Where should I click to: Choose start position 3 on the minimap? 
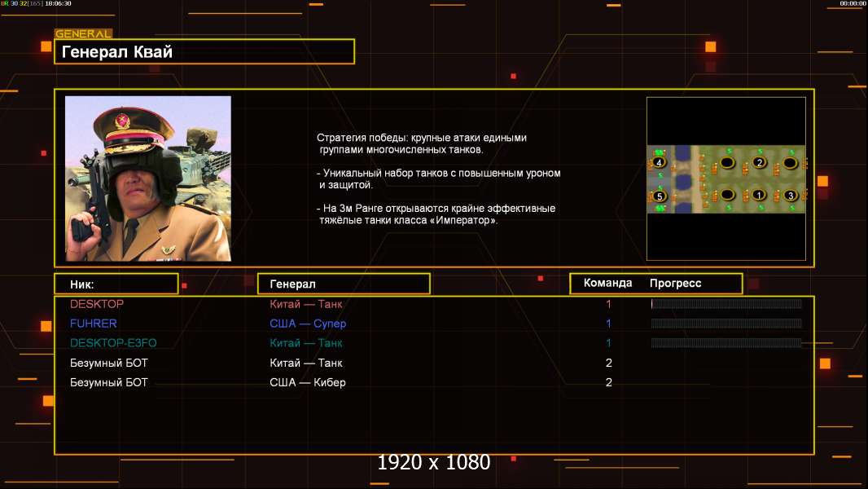791,195
